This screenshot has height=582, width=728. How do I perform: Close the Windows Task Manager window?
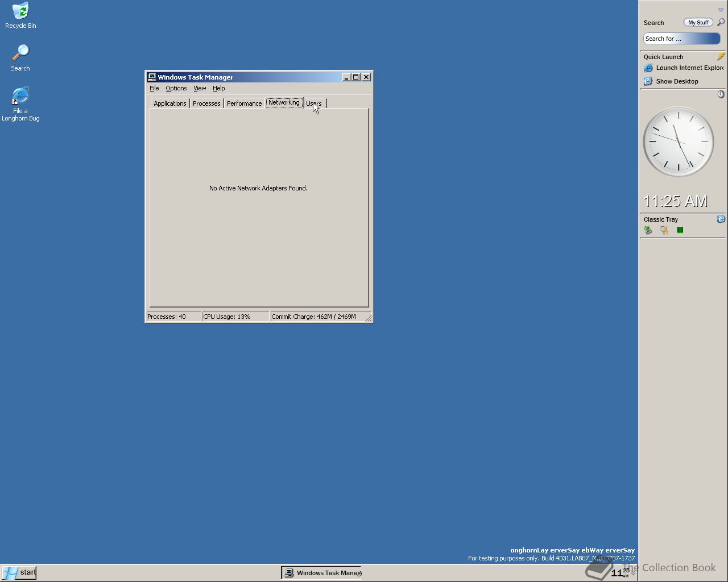click(366, 77)
